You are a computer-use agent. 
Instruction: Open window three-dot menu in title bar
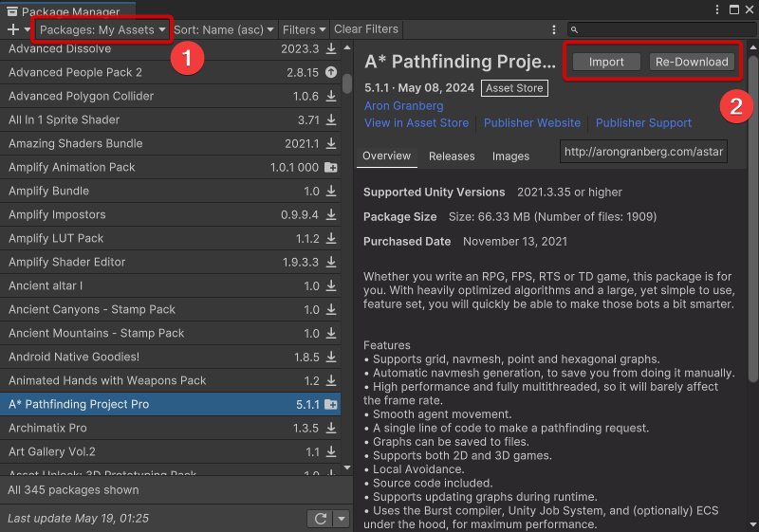click(717, 9)
